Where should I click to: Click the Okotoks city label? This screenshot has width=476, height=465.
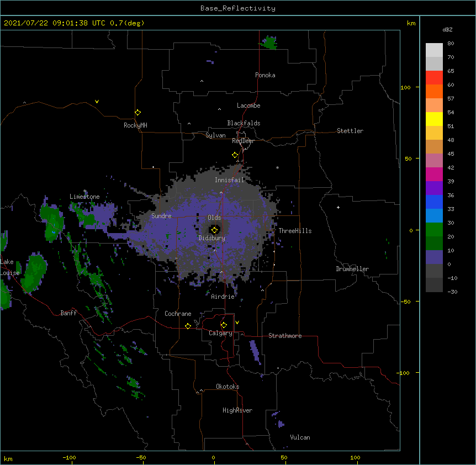[228, 387]
